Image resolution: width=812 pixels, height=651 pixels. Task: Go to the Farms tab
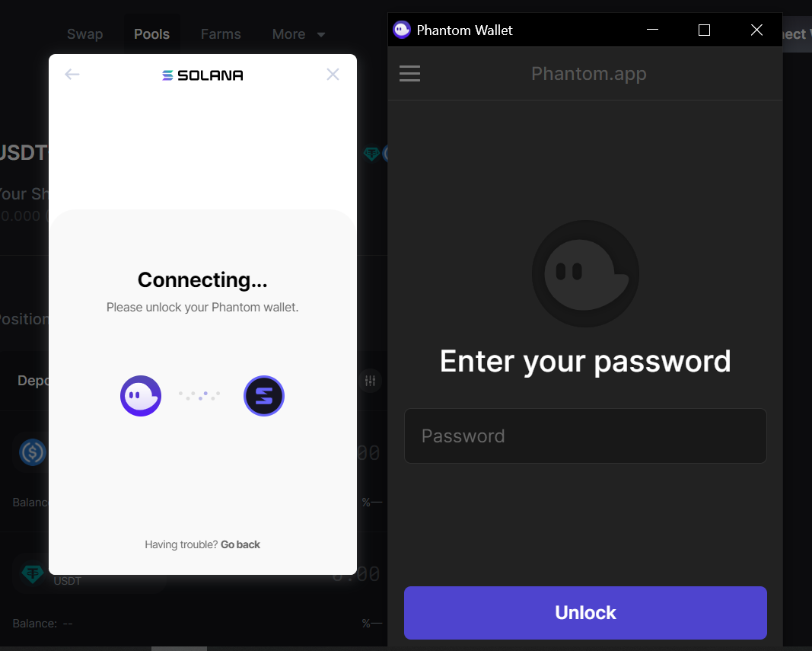coord(221,34)
